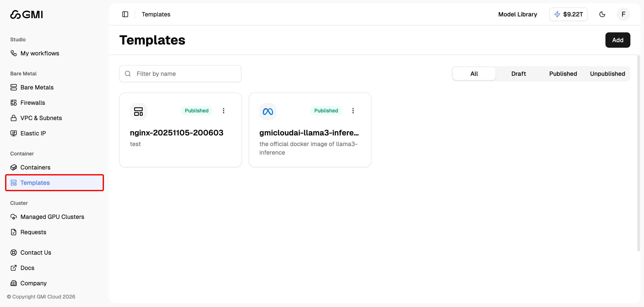Open the account menu via the F avatar
This screenshot has height=307, width=644.
623,14
